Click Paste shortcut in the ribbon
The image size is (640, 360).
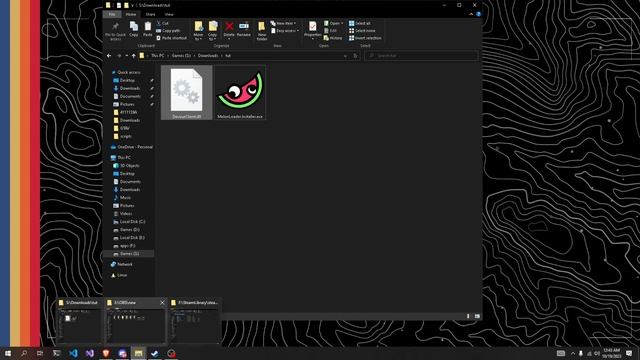coord(171,38)
